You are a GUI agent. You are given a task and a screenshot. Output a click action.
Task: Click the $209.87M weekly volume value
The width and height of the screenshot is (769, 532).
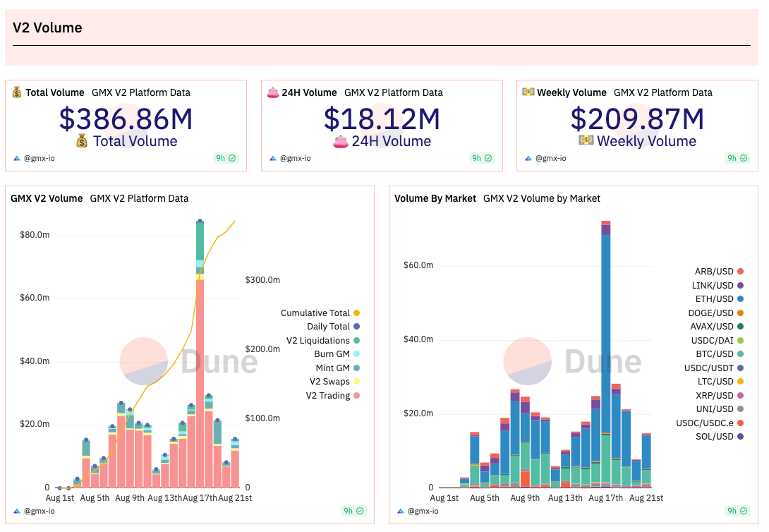click(x=638, y=119)
